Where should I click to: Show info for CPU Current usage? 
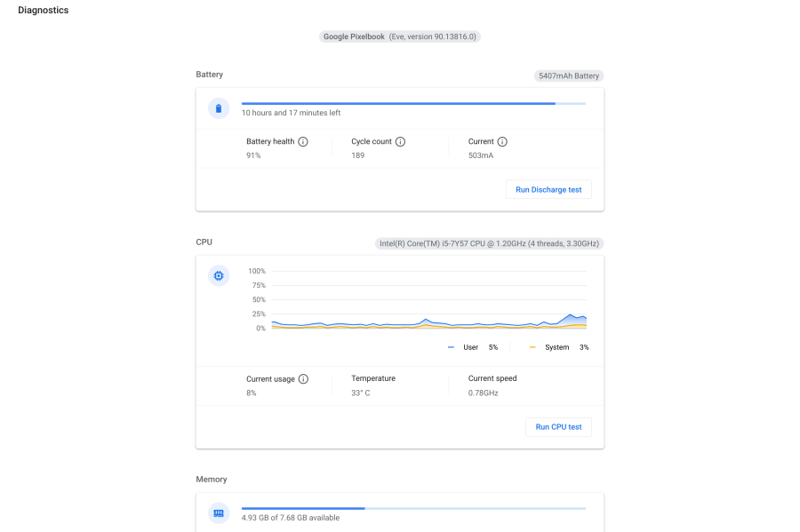[x=303, y=379]
